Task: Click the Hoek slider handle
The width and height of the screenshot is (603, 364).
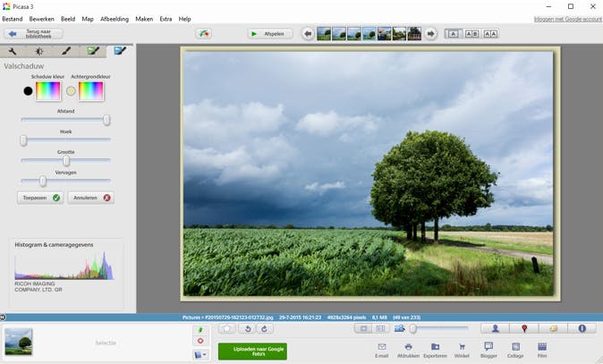Action: pyautogui.click(x=23, y=140)
